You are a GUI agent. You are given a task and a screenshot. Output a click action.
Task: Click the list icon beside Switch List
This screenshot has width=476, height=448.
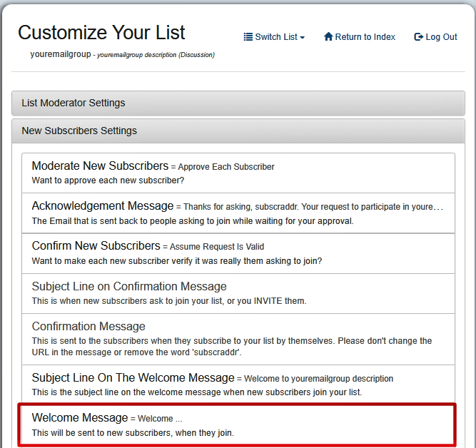(x=248, y=37)
